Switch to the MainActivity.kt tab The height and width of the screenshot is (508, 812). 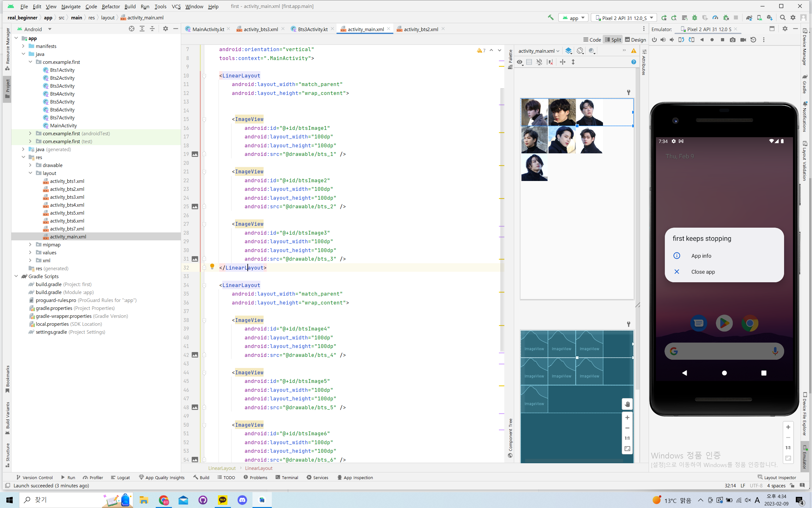[208, 29]
